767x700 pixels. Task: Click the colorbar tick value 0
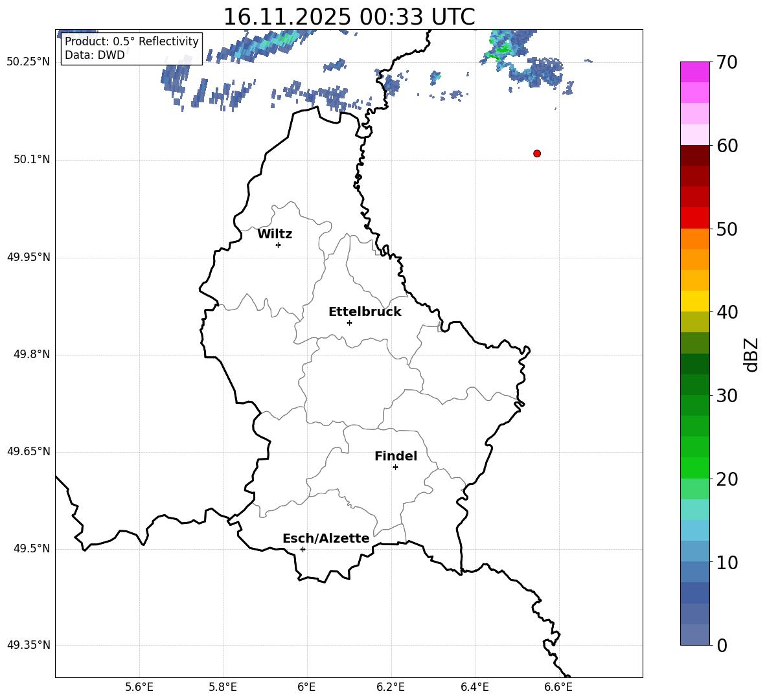[x=722, y=646]
